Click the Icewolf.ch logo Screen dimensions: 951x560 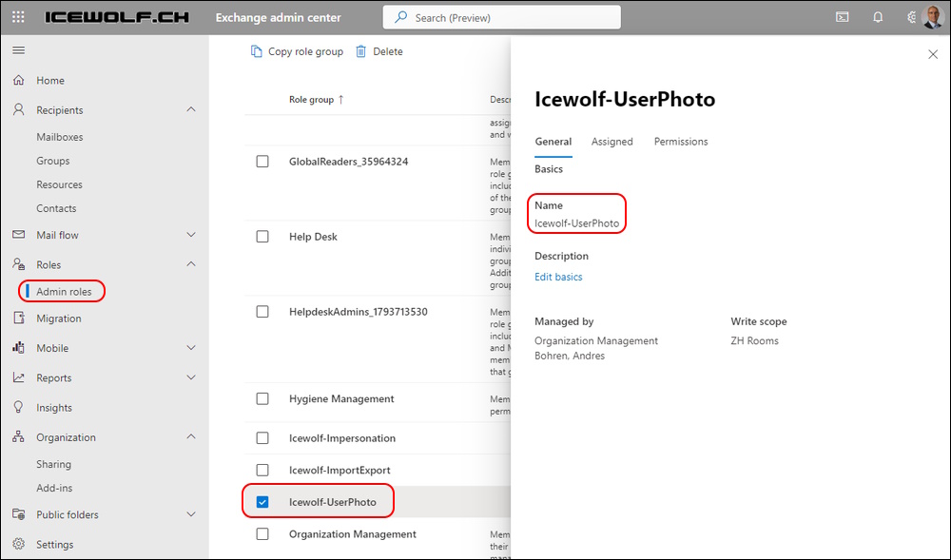[x=117, y=17]
